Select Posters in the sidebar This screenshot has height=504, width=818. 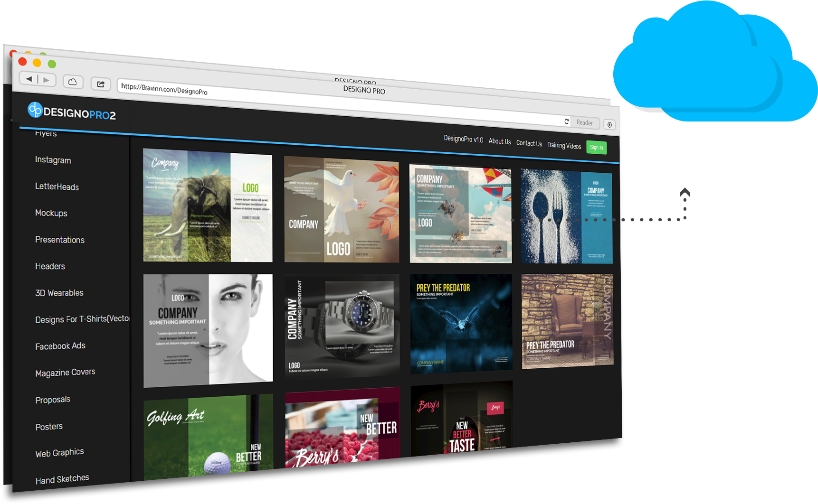click(x=49, y=427)
